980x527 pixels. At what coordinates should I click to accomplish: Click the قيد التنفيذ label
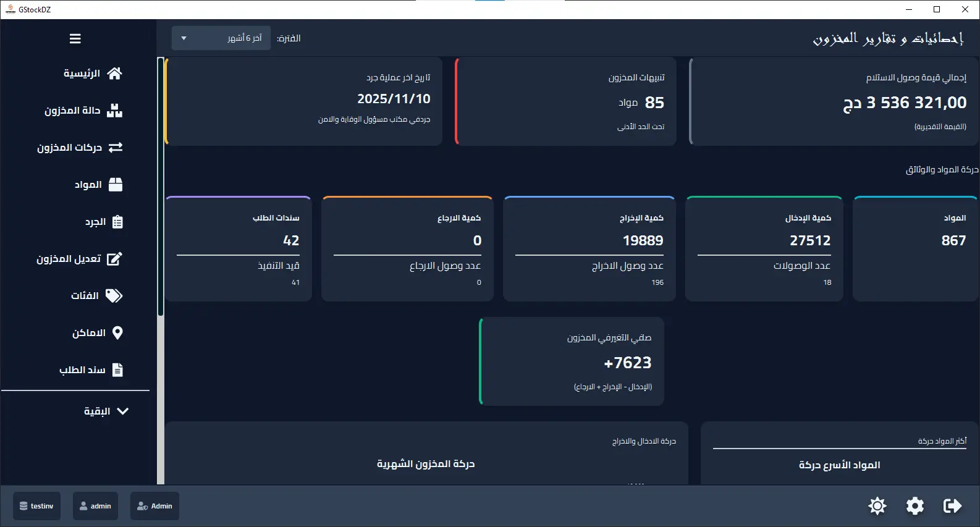pos(279,266)
